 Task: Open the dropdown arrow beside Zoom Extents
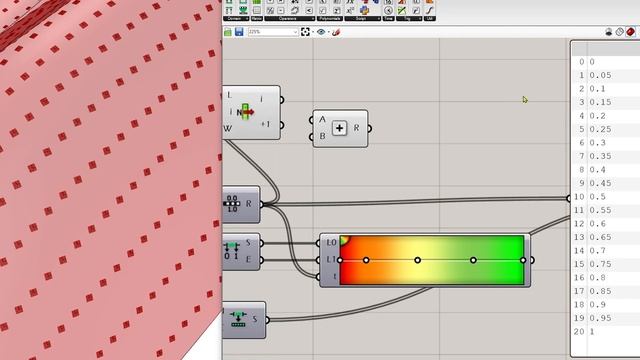[313, 32]
